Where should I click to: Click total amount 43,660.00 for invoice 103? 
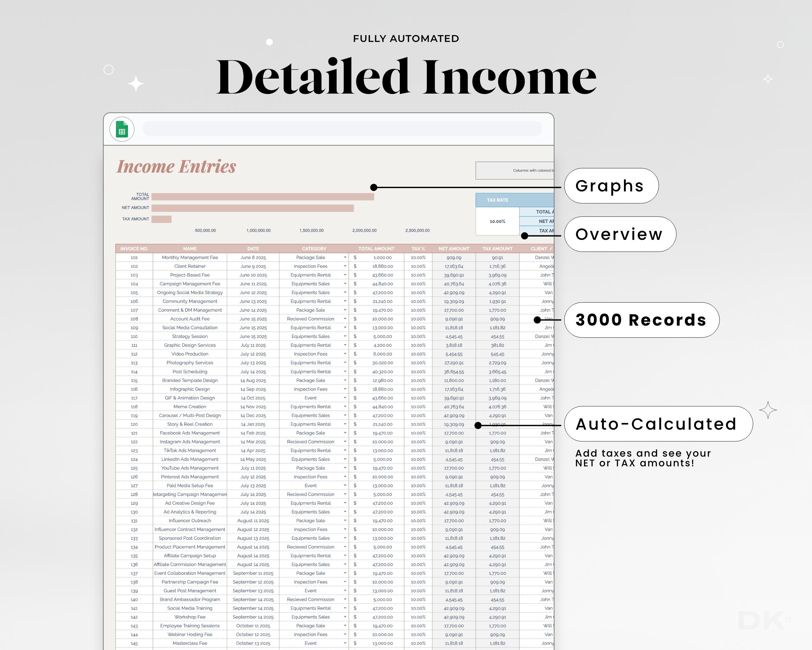[376, 275]
